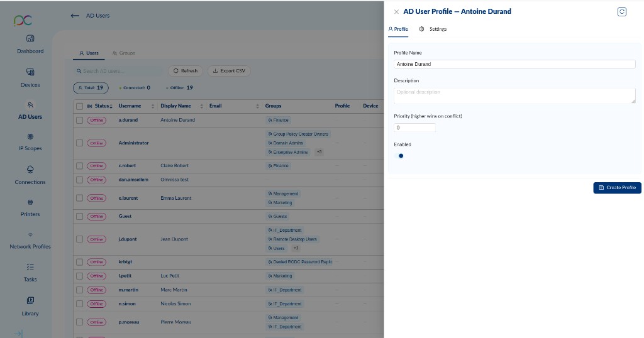Image resolution: width=644 pixels, height=338 pixels.
Task: Click the Enterprise Admins group tag
Action: (288, 152)
